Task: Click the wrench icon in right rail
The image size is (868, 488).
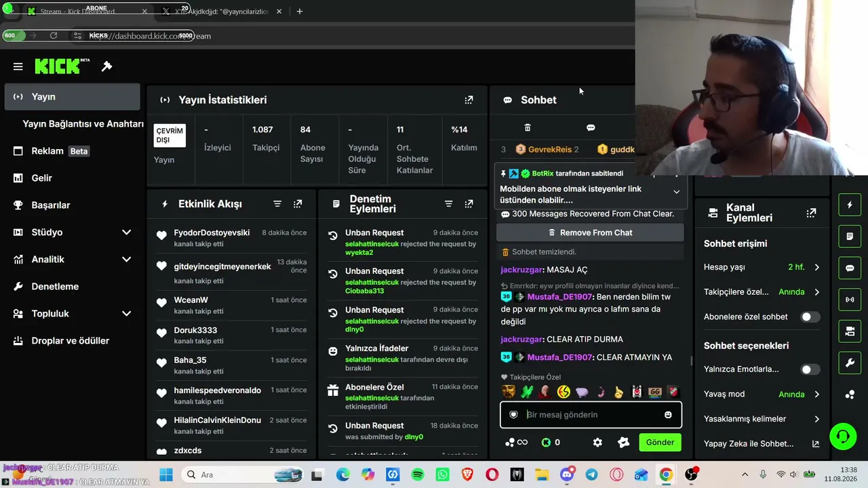Action: coord(850,363)
